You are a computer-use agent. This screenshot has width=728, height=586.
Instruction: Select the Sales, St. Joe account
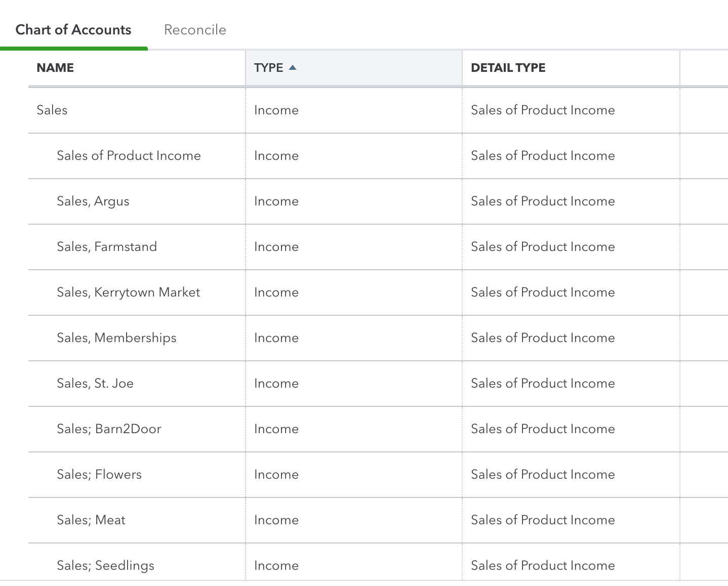point(95,384)
